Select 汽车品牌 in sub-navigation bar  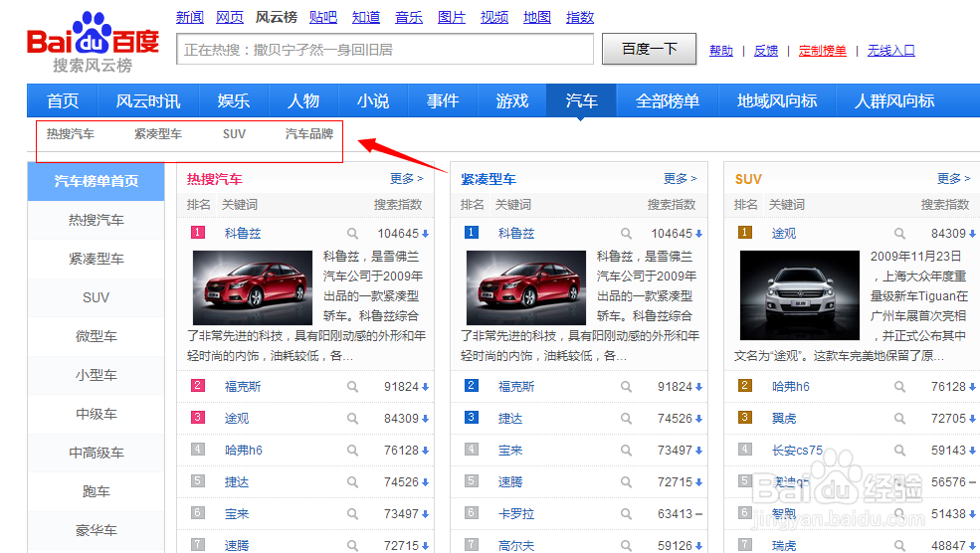(309, 133)
